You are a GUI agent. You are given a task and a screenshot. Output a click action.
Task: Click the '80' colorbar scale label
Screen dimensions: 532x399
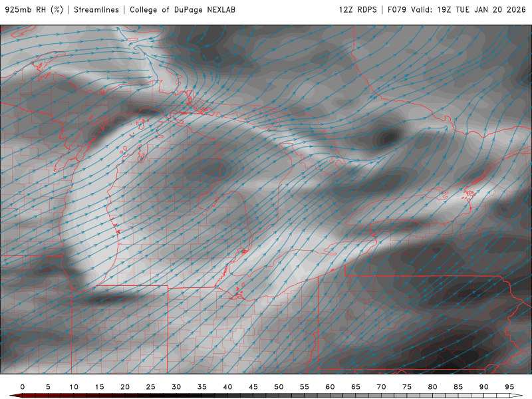pos(433,387)
